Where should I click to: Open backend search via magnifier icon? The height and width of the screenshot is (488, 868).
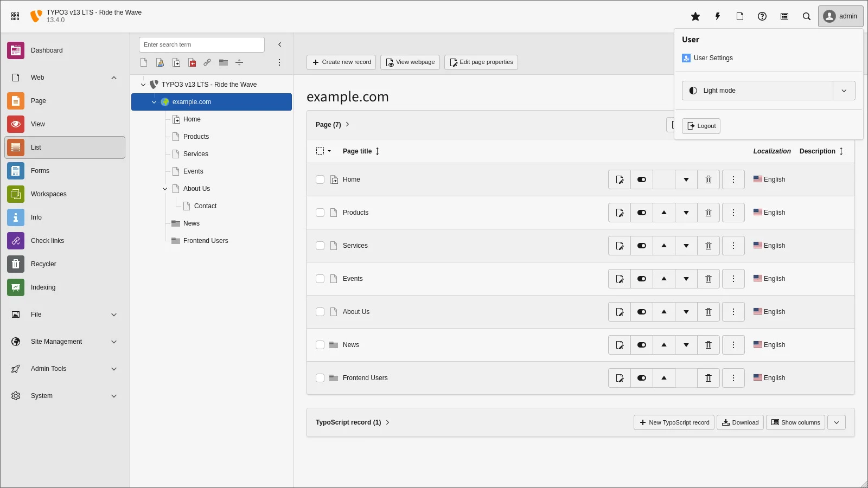[807, 16]
